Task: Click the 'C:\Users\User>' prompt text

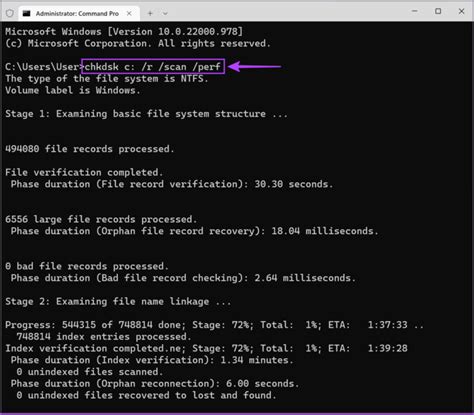Action: tap(44, 67)
